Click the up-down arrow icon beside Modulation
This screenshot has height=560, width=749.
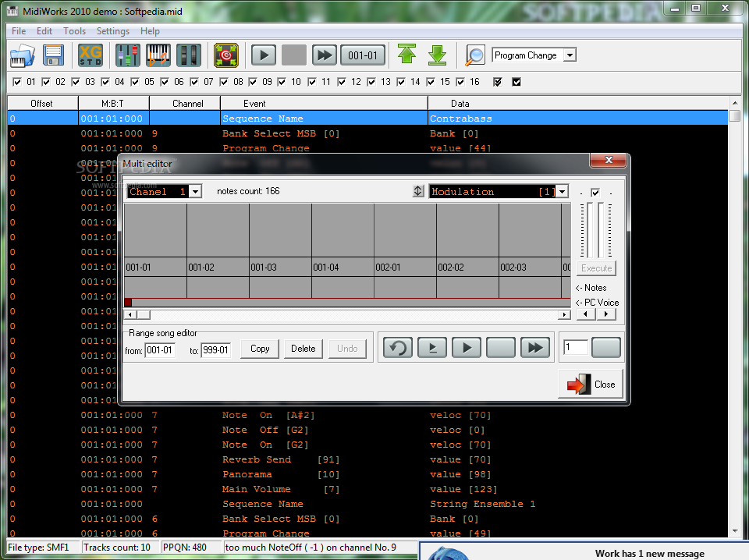(x=418, y=191)
